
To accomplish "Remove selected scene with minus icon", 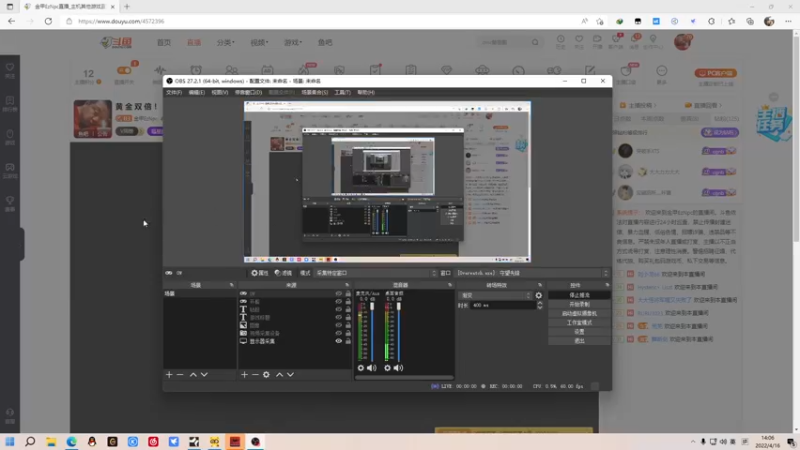I will [x=180, y=374].
